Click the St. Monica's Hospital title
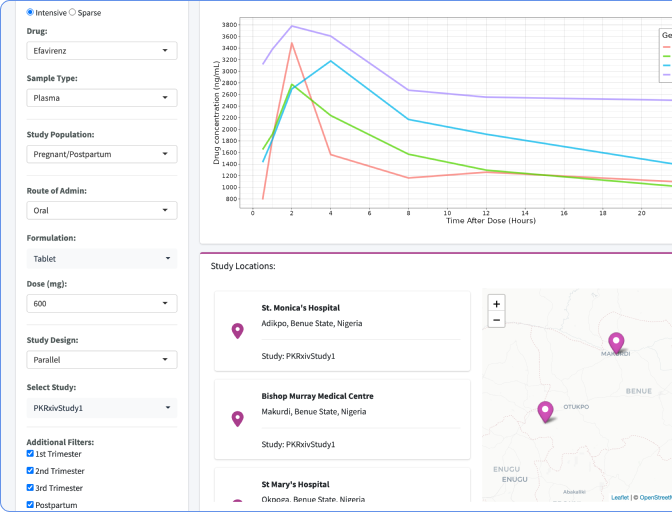The width and height of the screenshot is (672, 512). pos(300,308)
